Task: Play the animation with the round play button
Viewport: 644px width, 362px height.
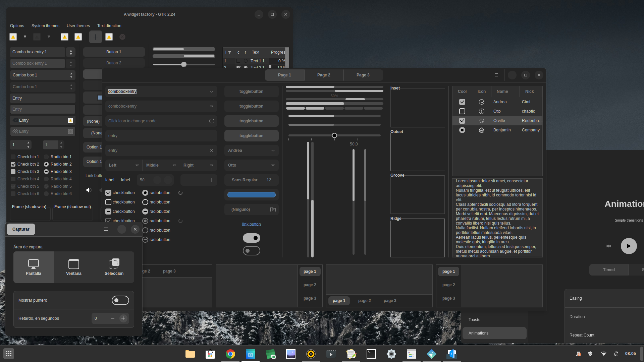Action: [x=629, y=246]
